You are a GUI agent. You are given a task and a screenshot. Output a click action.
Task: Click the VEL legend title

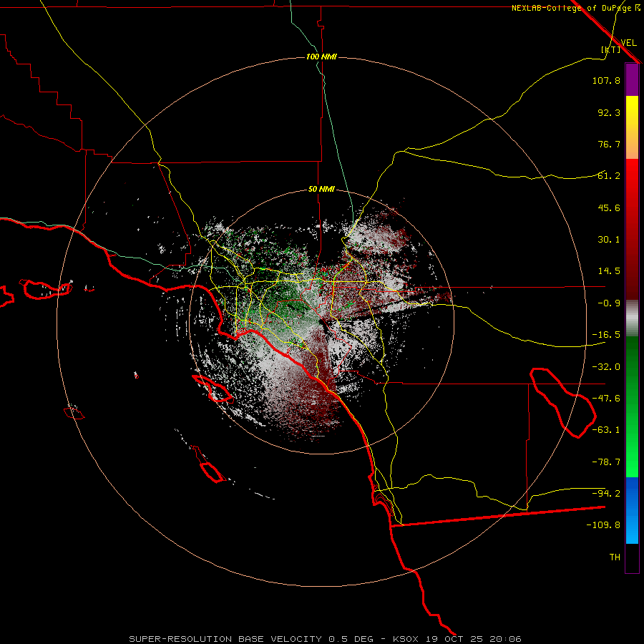click(x=628, y=42)
